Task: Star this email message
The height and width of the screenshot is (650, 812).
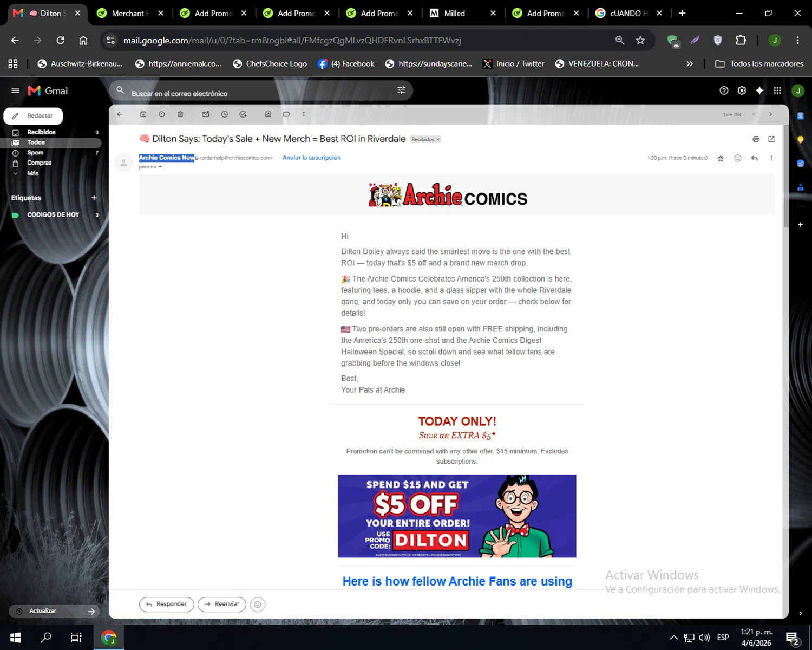Action: (721, 158)
